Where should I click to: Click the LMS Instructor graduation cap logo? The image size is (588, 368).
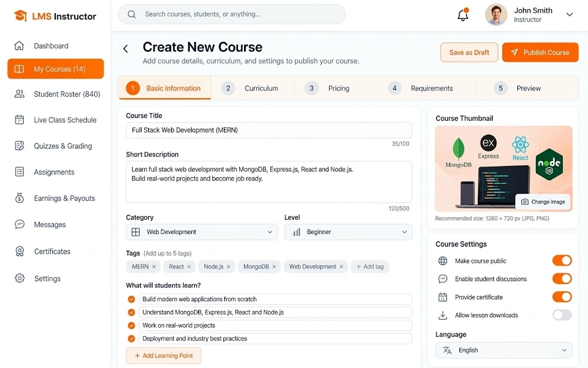click(x=20, y=16)
